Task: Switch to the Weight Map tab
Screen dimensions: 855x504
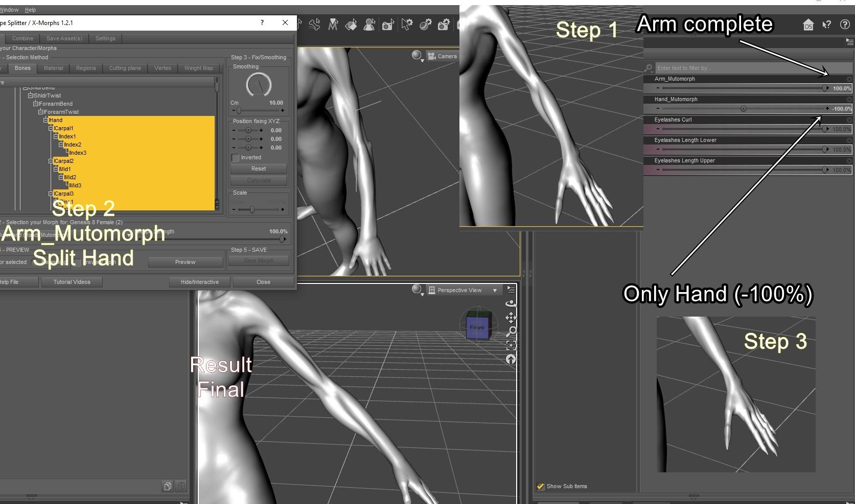Action: [199, 68]
